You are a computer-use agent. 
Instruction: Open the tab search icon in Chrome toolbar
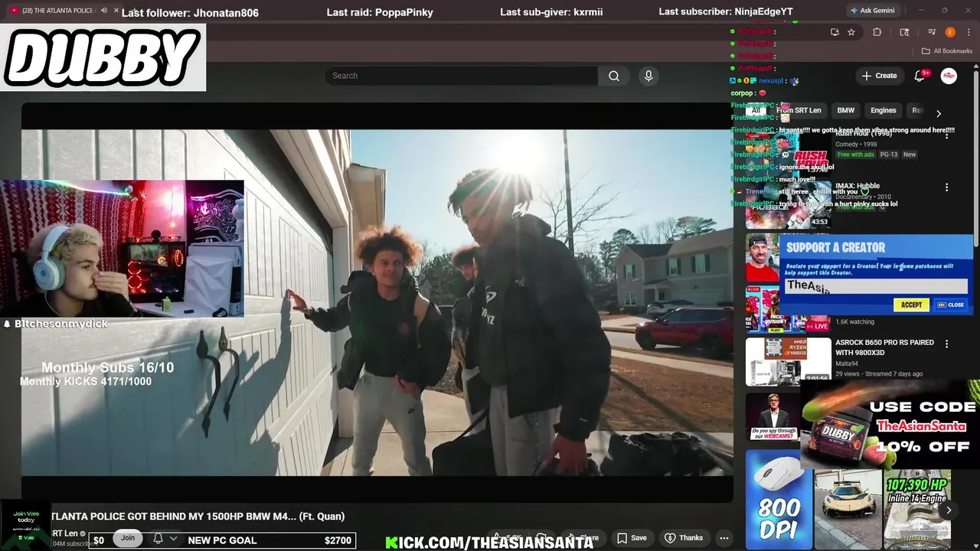(x=904, y=32)
